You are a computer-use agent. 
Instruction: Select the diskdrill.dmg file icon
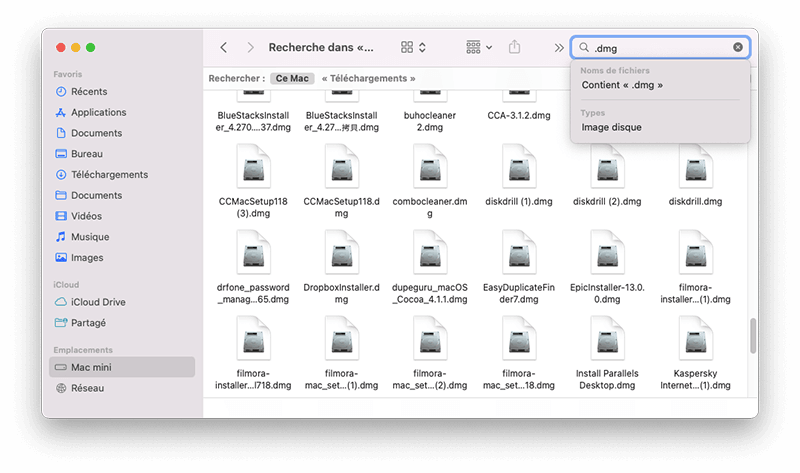click(x=695, y=167)
